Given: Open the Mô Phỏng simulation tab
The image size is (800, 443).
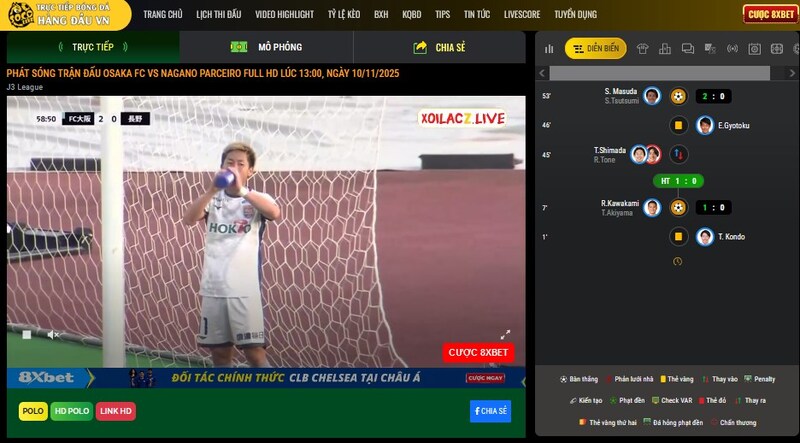Looking at the screenshot, I should click(x=266, y=47).
